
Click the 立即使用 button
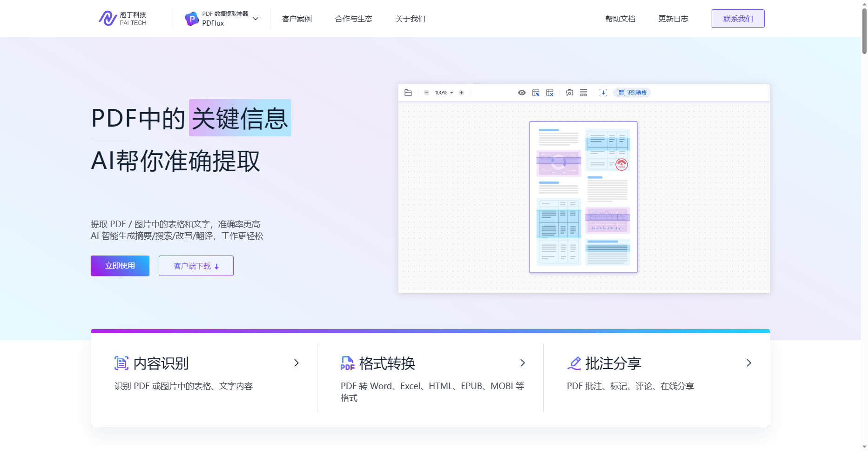click(x=120, y=266)
